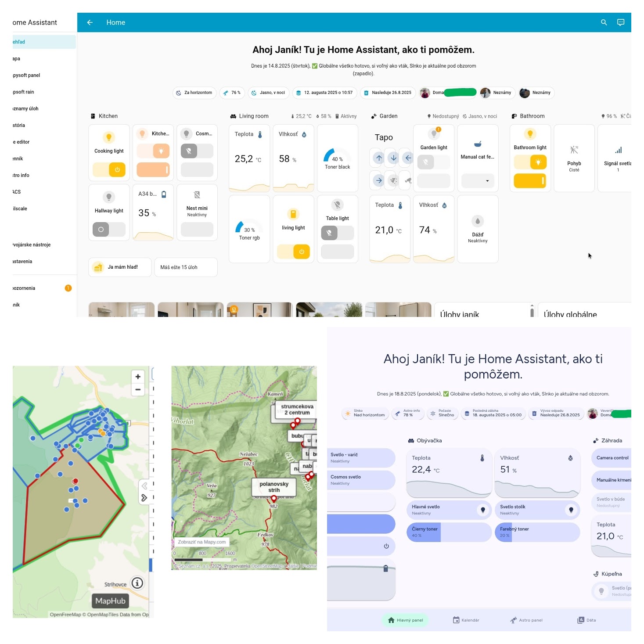Switch to the Kalendár tab
Screen dimensions: 644x644
(466, 620)
